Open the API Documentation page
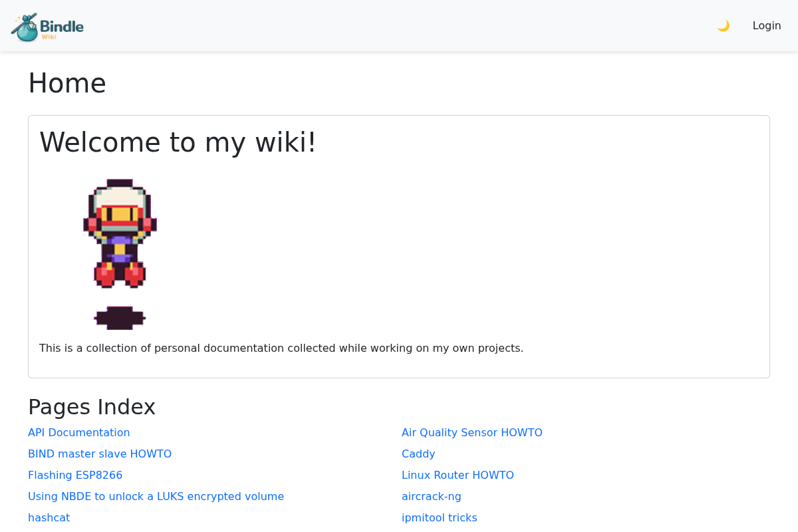This screenshot has width=798, height=532. click(79, 433)
